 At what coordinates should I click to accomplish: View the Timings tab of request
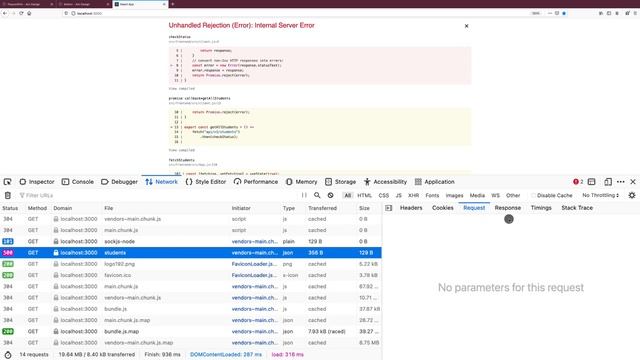[x=541, y=208]
